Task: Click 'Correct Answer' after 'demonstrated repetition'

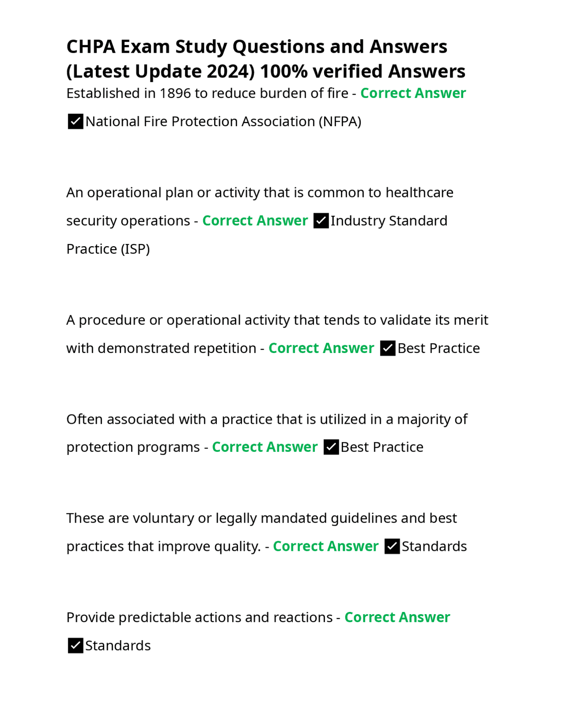Action: tap(321, 348)
